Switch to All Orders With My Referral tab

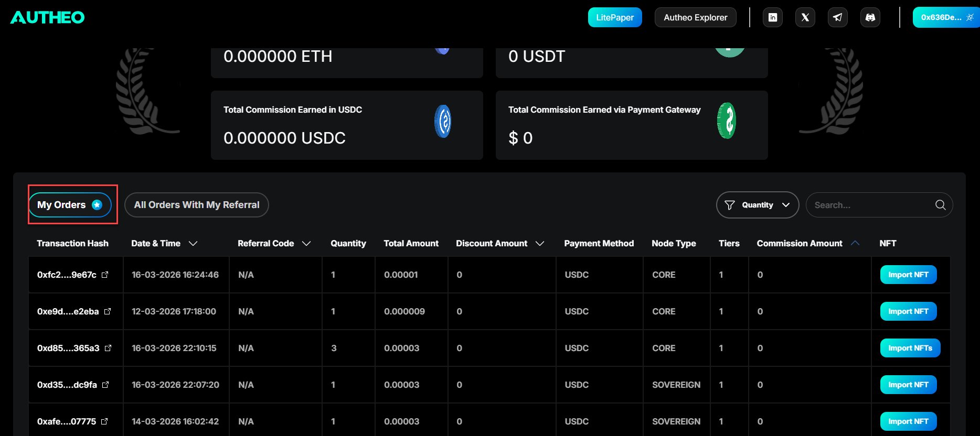[x=197, y=205]
